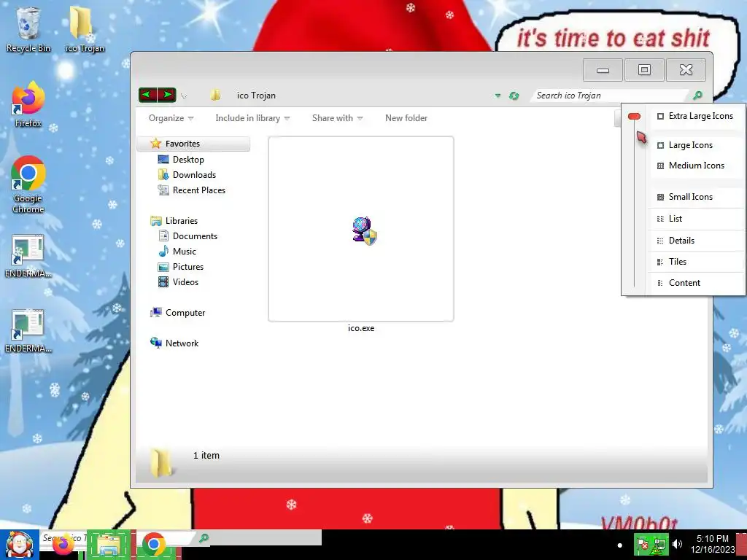
Task: Click the Action Center flag tray icon
Action: (643, 544)
